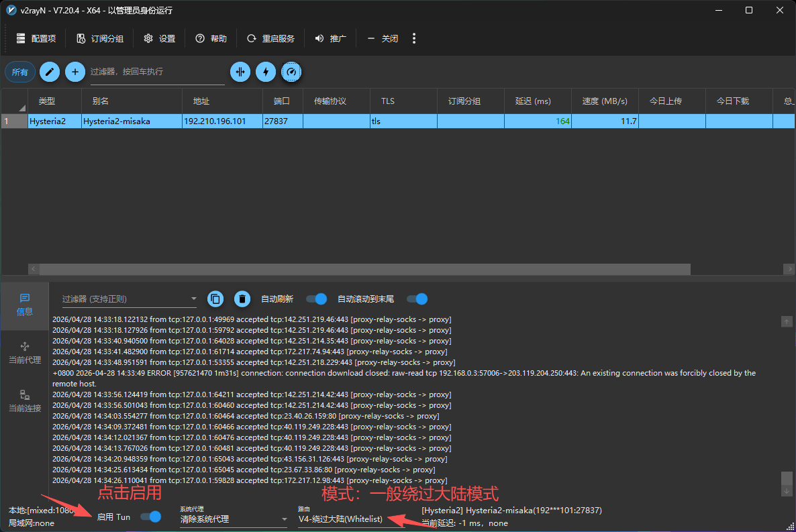Open the 设置 menu
The height and width of the screenshot is (532, 796).
click(160, 39)
